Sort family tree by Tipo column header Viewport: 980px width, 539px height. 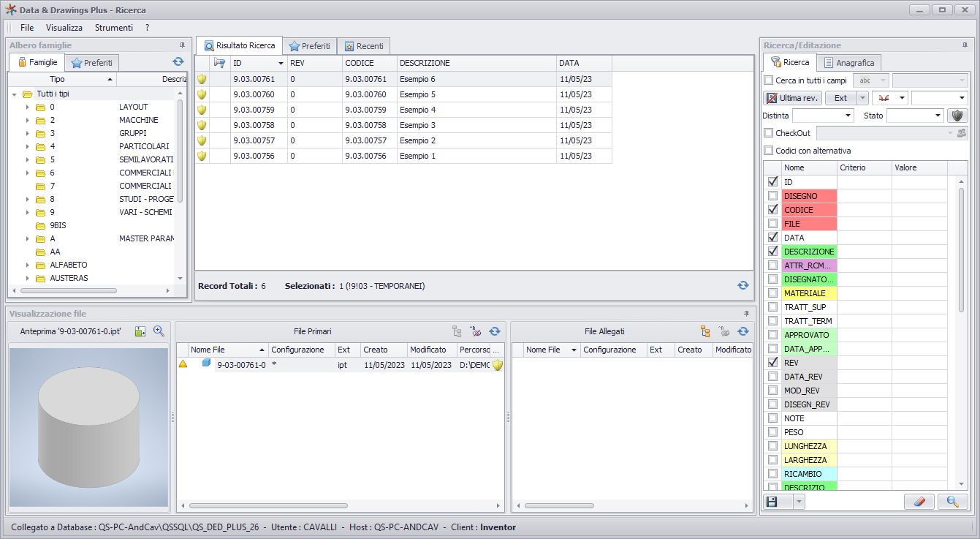(62, 79)
